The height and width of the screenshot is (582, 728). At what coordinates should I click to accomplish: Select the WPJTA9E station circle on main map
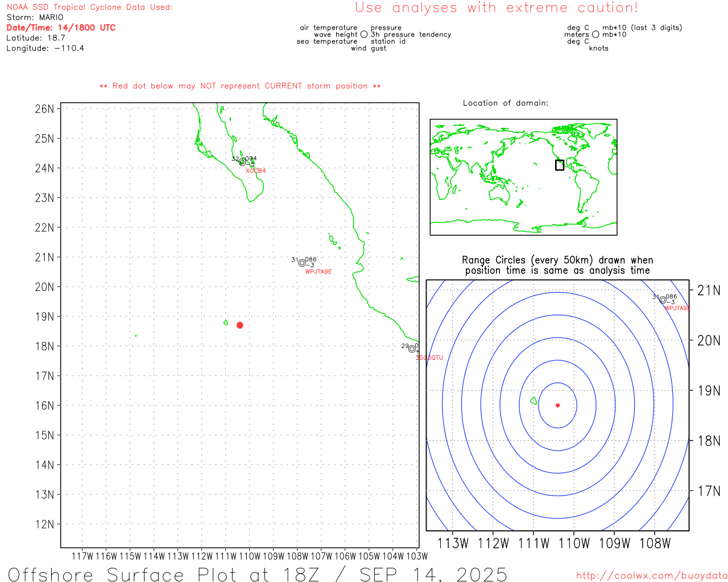pos(302,263)
